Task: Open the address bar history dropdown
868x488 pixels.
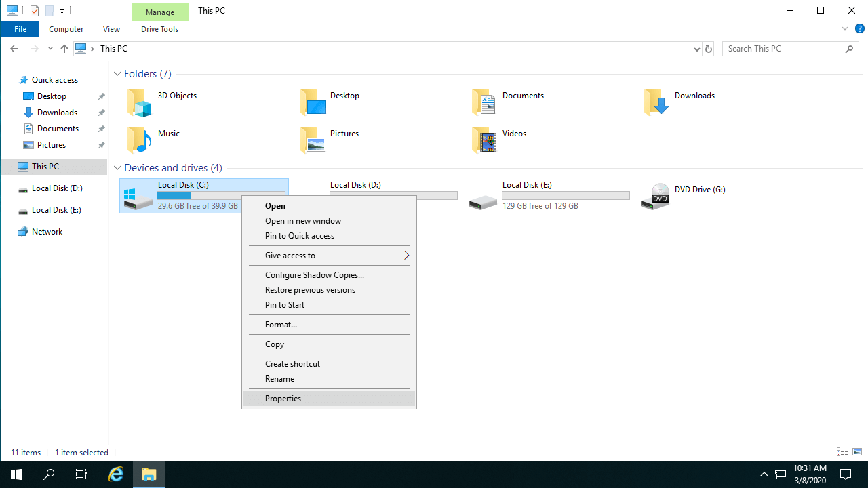Action: [x=697, y=49]
